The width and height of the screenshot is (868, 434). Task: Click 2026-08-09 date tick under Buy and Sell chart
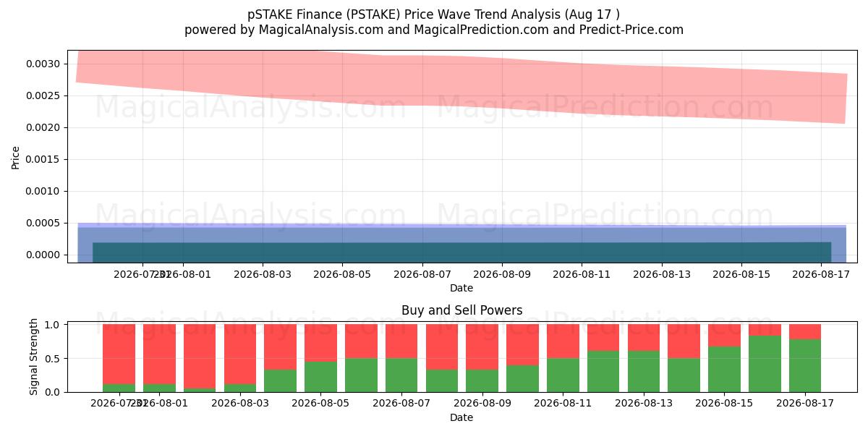[482, 404]
